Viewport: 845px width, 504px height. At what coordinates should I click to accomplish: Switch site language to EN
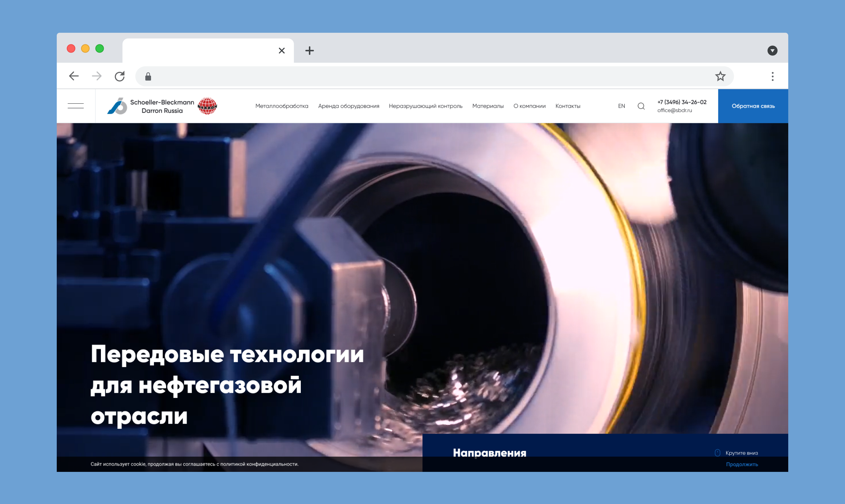point(621,106)
